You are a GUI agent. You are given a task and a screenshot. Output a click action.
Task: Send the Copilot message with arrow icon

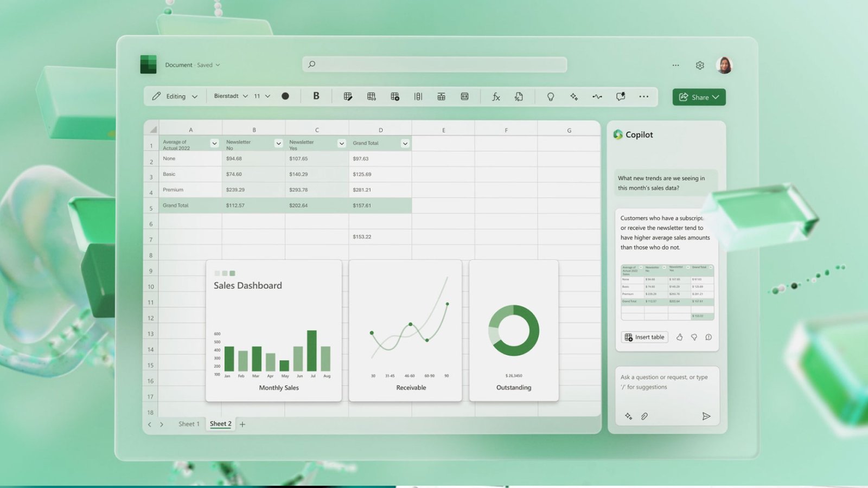point(706,416)
